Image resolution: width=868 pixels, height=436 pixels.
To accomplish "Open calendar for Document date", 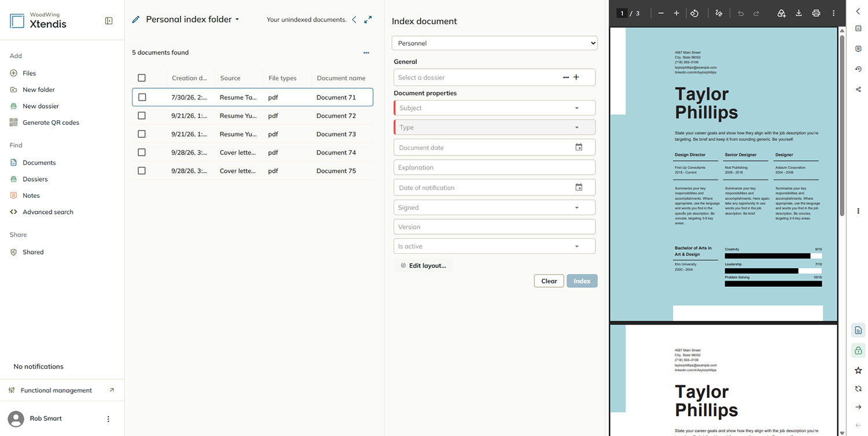I will click(579, 147).
